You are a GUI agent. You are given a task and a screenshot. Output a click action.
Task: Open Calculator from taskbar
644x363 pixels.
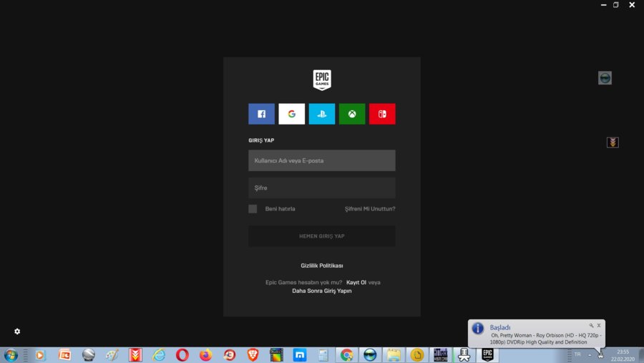point(323,355)
